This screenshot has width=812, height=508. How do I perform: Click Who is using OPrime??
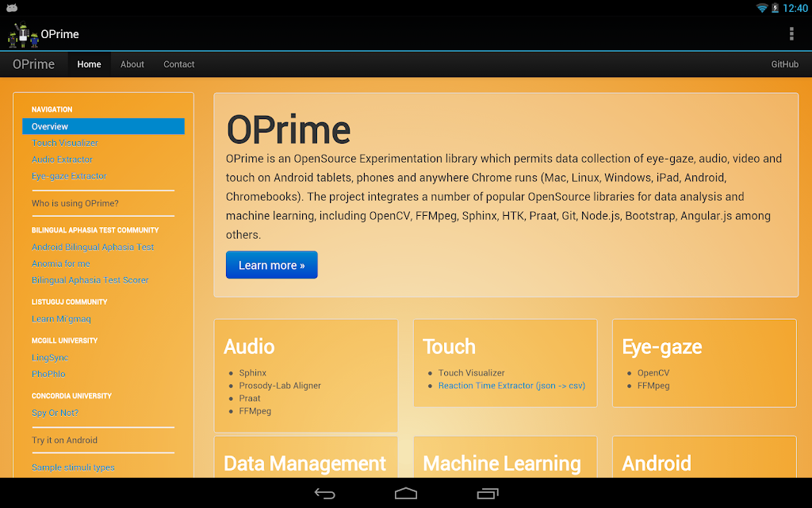[75, 203]
